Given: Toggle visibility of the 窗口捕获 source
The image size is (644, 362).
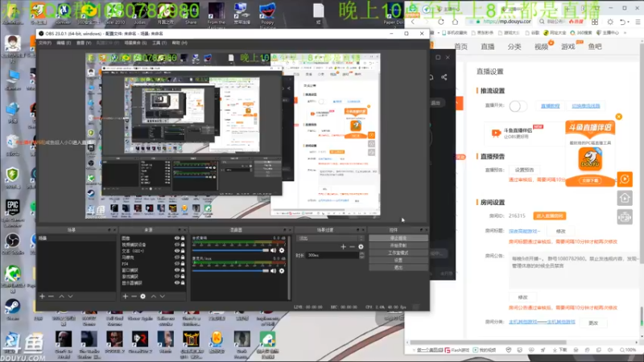Looking at the screenshot, I should click(177, 270).
